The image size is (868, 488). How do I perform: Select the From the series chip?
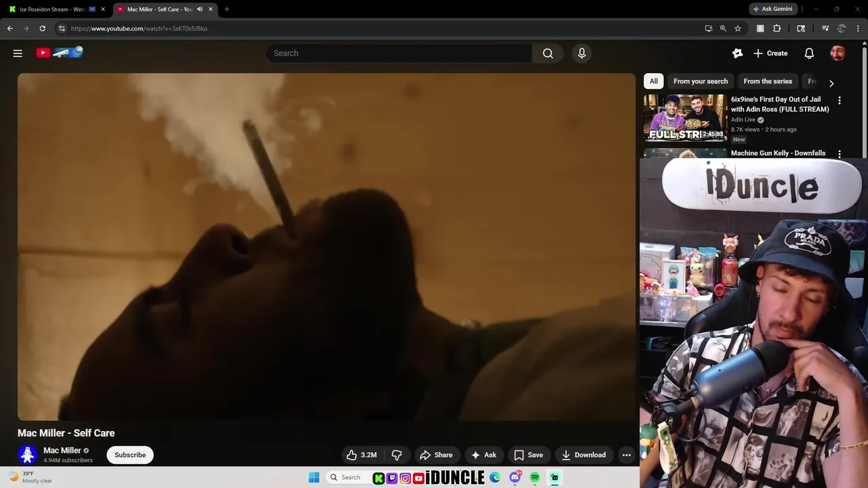(768, 81)
